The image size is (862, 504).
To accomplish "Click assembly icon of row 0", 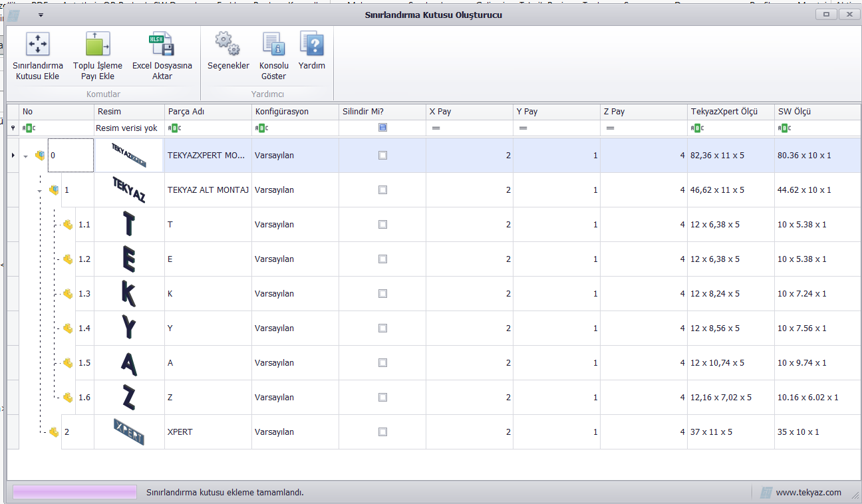I will (x=40, y=156).
